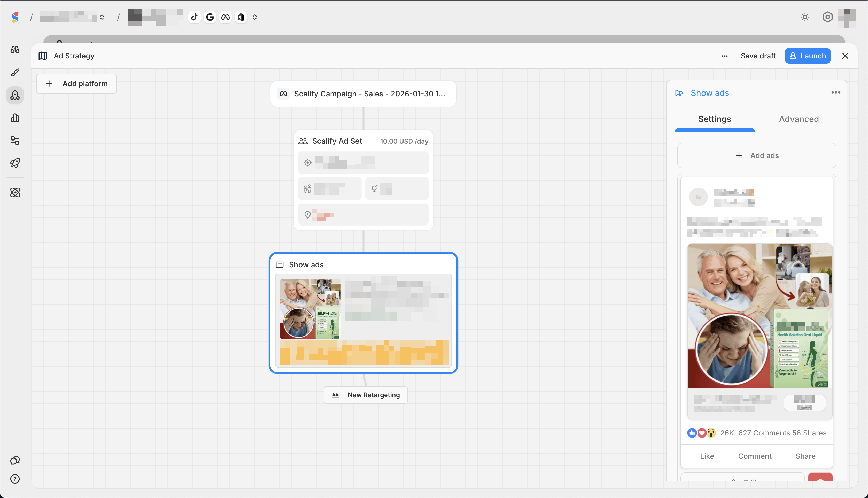868x498 pixels.
Task: Open the automation flow icon in sidebar
Action: [15, 141]
